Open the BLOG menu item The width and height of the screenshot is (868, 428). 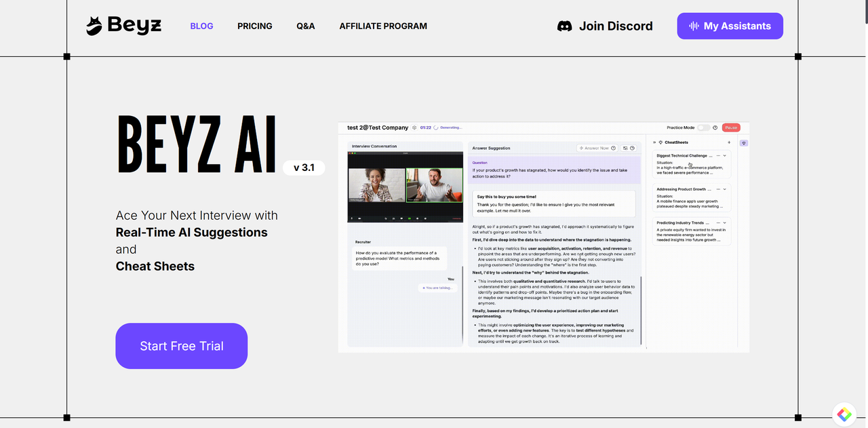201,26
